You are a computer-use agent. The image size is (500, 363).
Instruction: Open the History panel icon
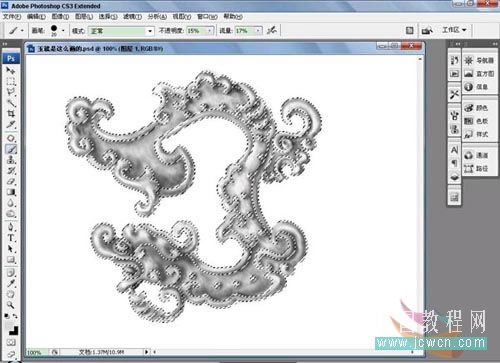click(454, 60)
